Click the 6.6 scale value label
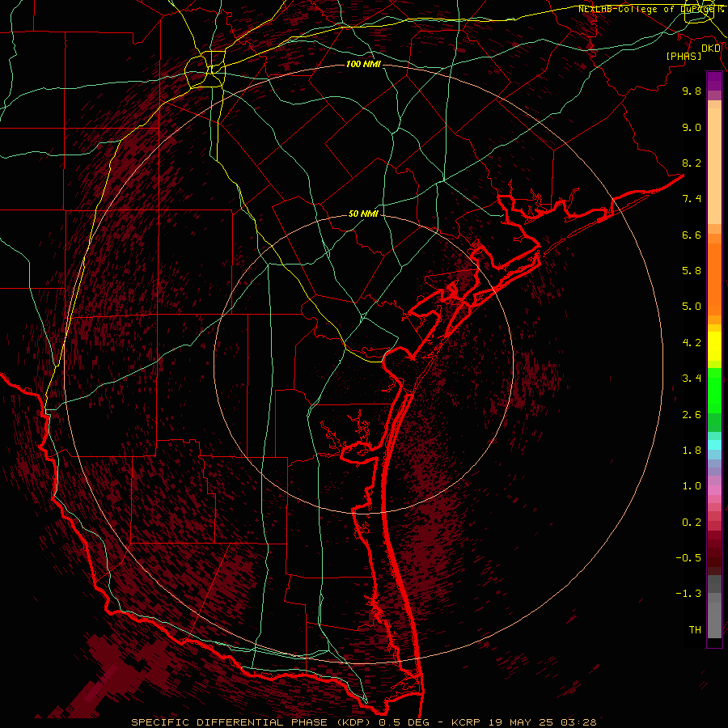Screen dimensions: 728x728 pos(692,235)
